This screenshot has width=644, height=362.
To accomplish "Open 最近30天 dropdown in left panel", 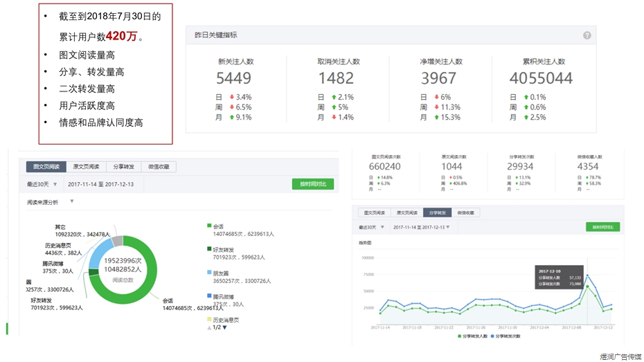I will coord(42,184).
